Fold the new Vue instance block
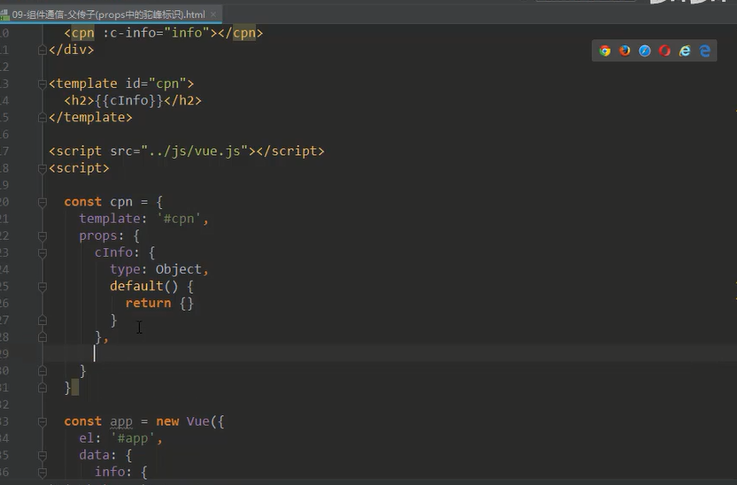Screen dimensions: 737x485 point(42,422)
